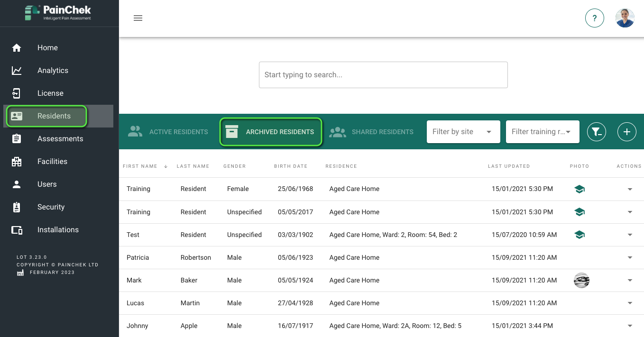
Task: Sort by Gender column header
Action: [234, 166]
